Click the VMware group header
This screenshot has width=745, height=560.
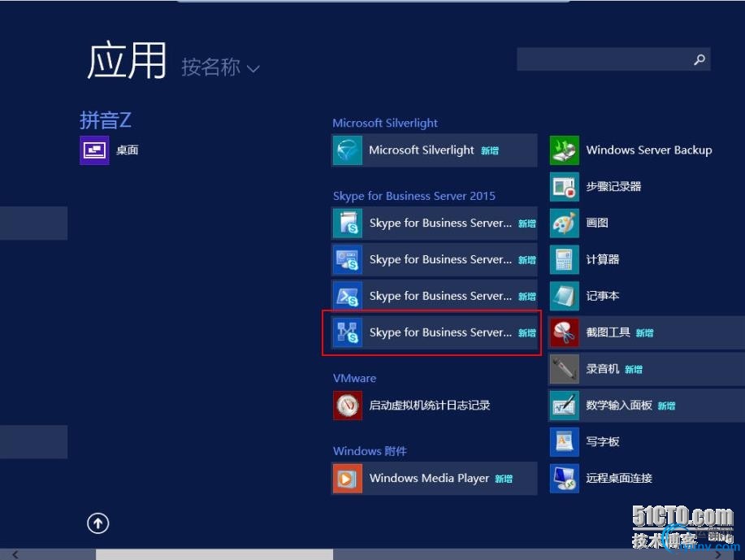tap(354, 379)
